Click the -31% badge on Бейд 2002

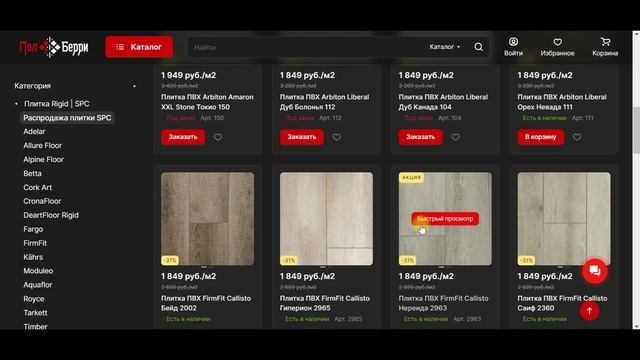170,260
